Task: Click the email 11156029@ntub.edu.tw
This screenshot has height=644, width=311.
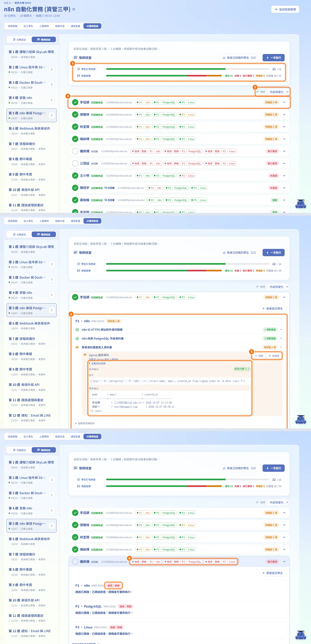Action: (x=114, y=164)
